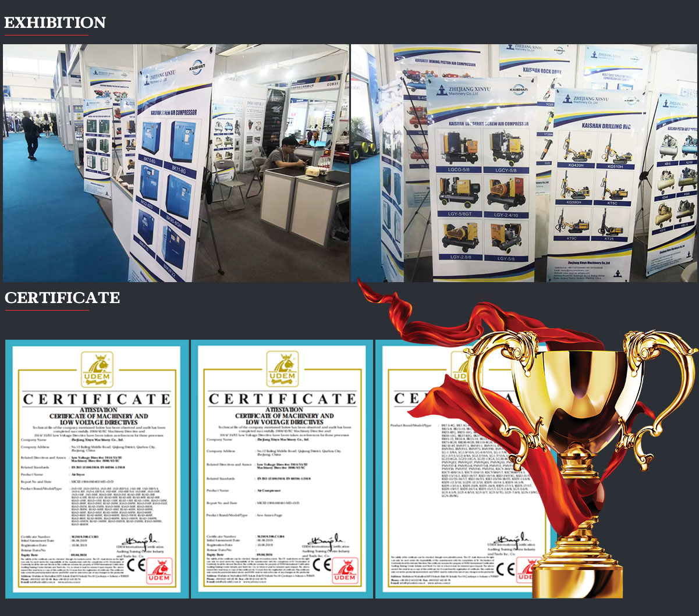Image resolution: width=699 pixels, height=616 pixels.
Task: Click the KAISHAN DRILLING RIG banner title
Action: click(x=606, y=125)
